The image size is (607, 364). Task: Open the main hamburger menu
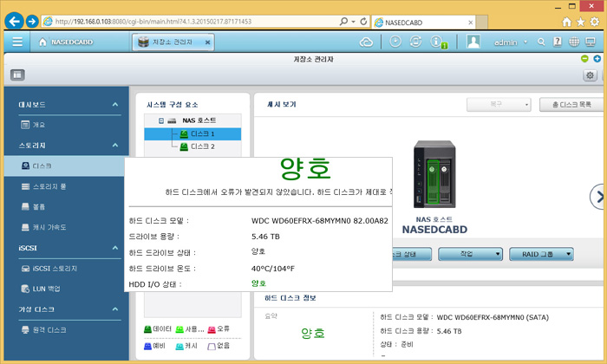pos(17,41)
